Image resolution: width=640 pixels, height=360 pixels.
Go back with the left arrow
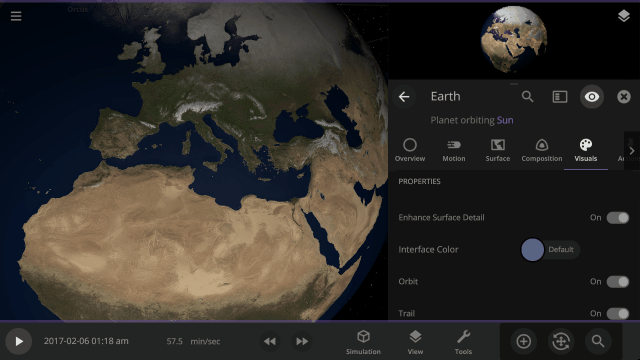(404, 97)
